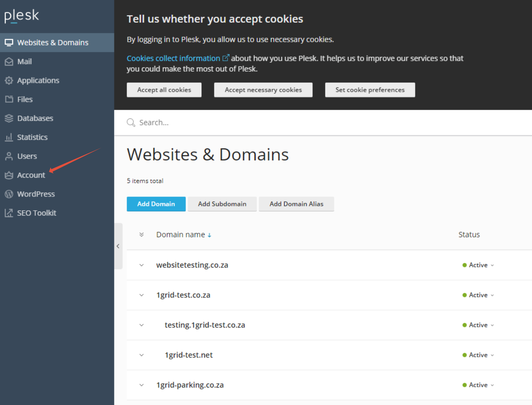The width and height of the screenshot is (532, 405).
Task: Click the Add Domain button
Action: click(x=156, y=204)
